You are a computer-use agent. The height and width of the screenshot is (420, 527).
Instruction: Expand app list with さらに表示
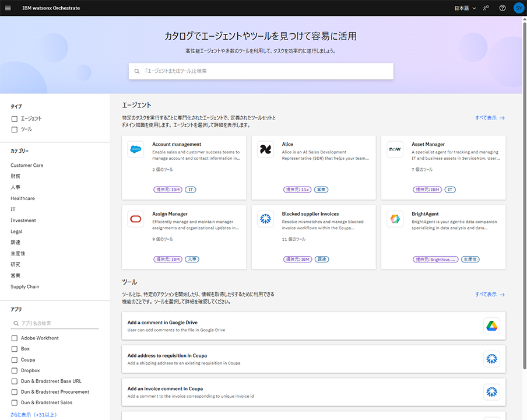(x=33, y=415)
